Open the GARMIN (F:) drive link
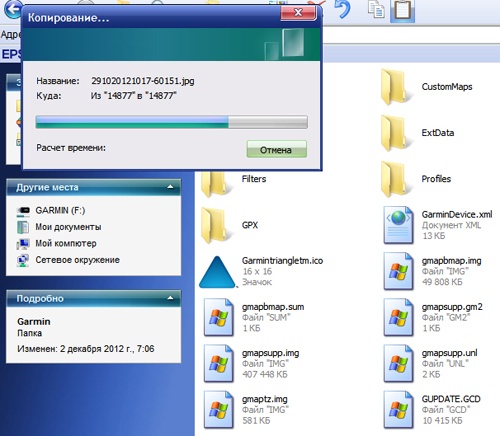This screenshot has width=500, height=436. pos(60,210)
